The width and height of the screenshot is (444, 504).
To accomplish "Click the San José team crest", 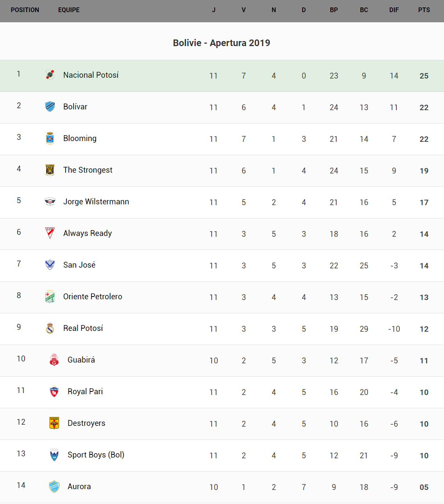I will 50,265.
